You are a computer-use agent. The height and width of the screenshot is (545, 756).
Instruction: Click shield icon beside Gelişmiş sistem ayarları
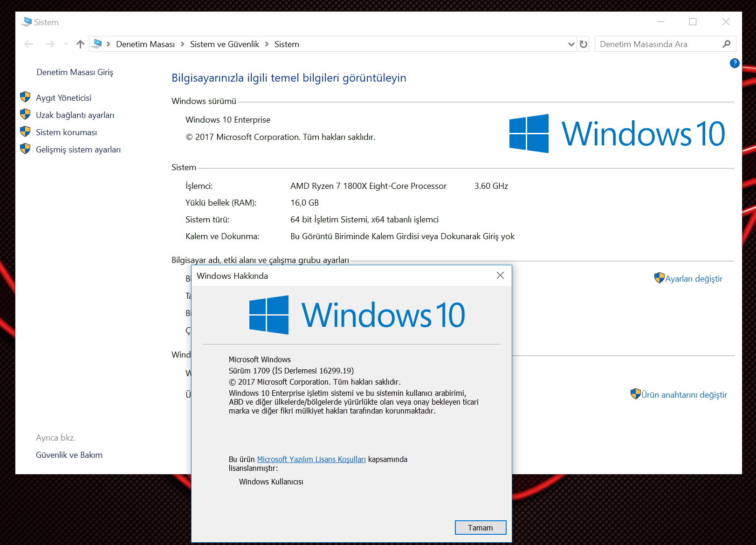(x=25, y=149)
